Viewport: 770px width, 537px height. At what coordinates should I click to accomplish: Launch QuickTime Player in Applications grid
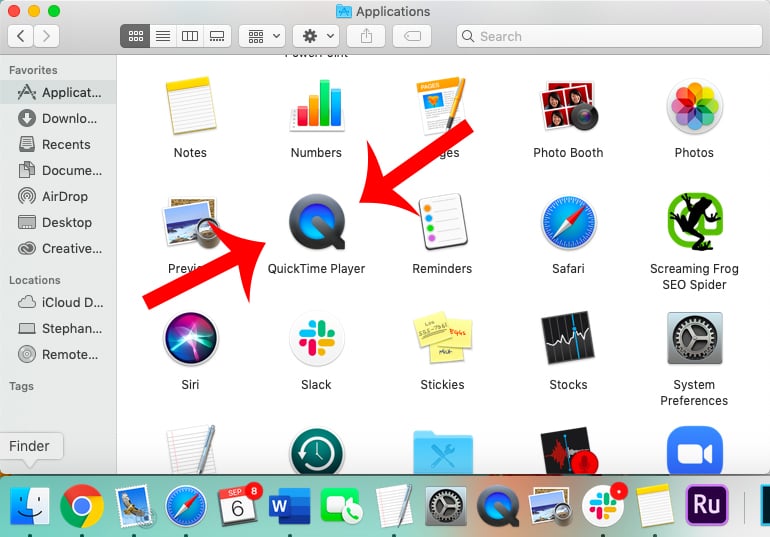point(317,221)
